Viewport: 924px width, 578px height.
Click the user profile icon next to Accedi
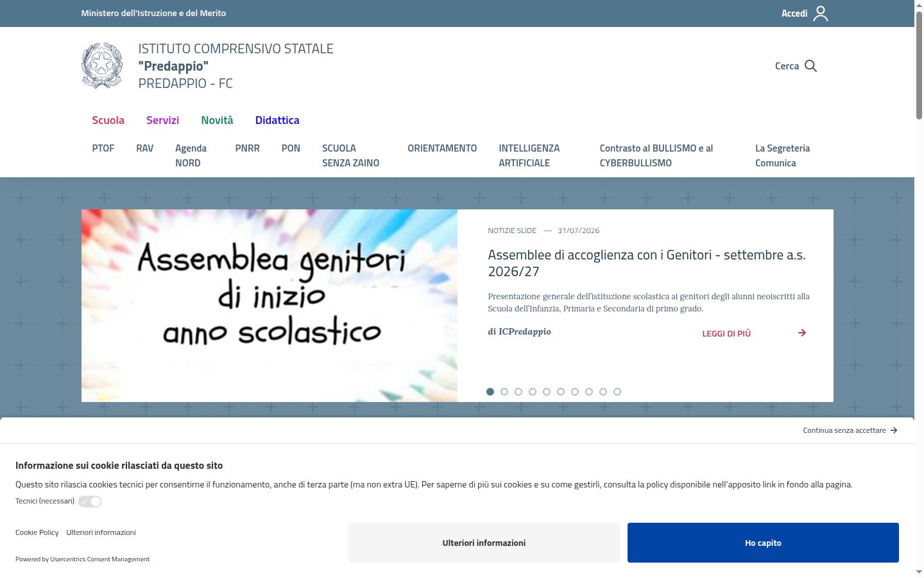(x=821, y=13)
